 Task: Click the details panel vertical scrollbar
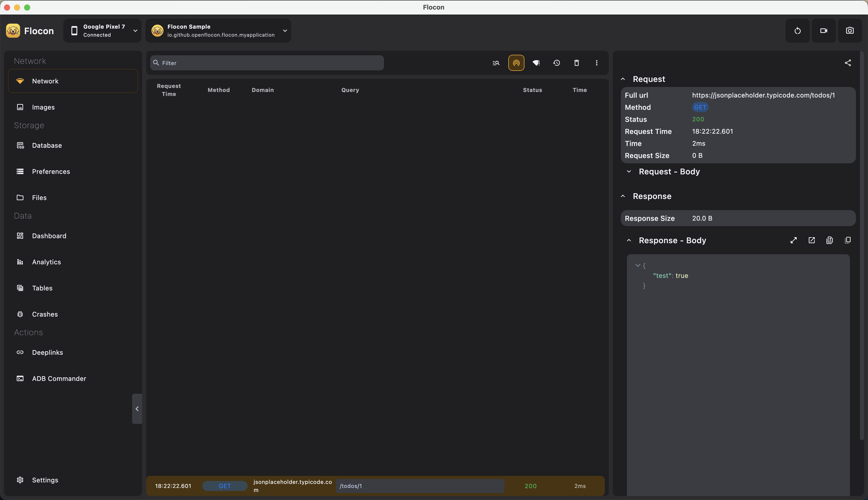click(x=861, y=245)
